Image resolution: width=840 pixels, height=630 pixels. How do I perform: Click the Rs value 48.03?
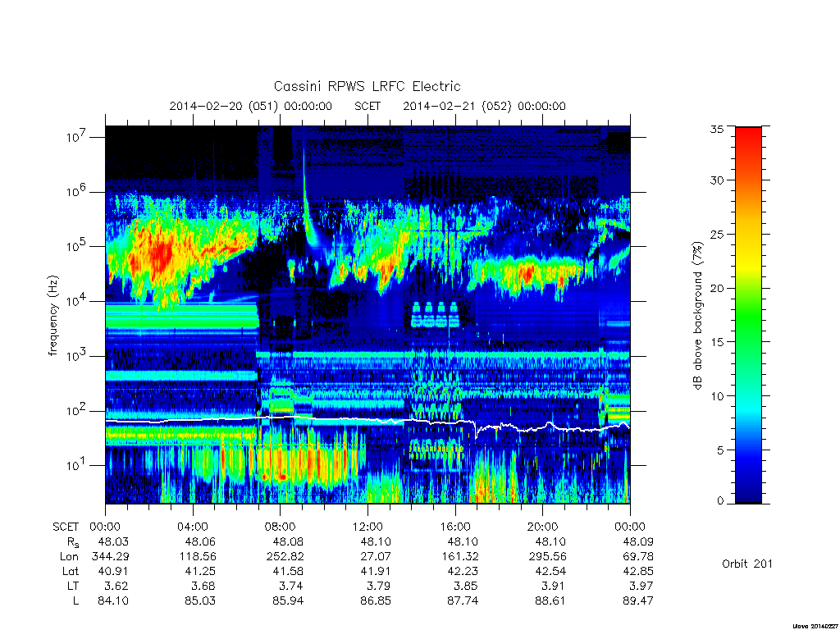coord(113,541)
